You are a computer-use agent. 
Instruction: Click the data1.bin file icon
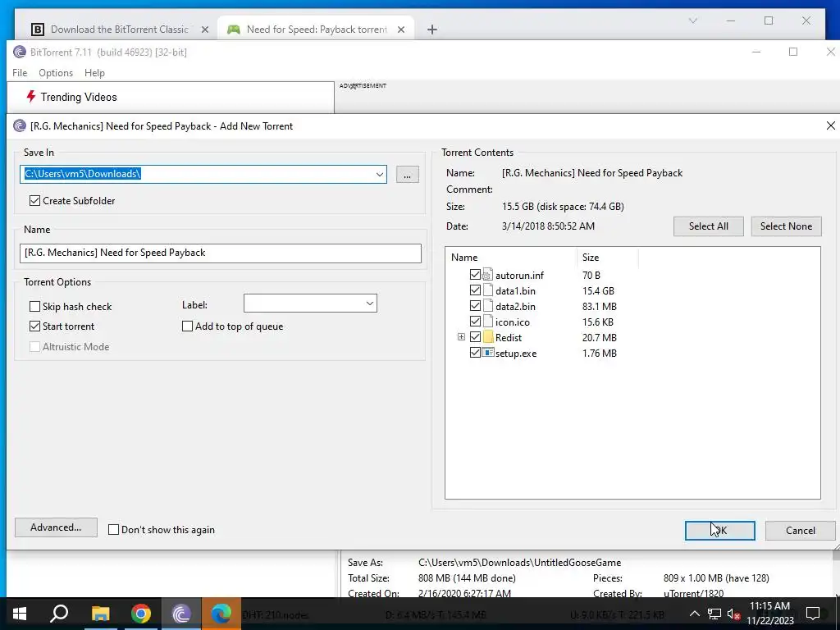tap(487, 290)
